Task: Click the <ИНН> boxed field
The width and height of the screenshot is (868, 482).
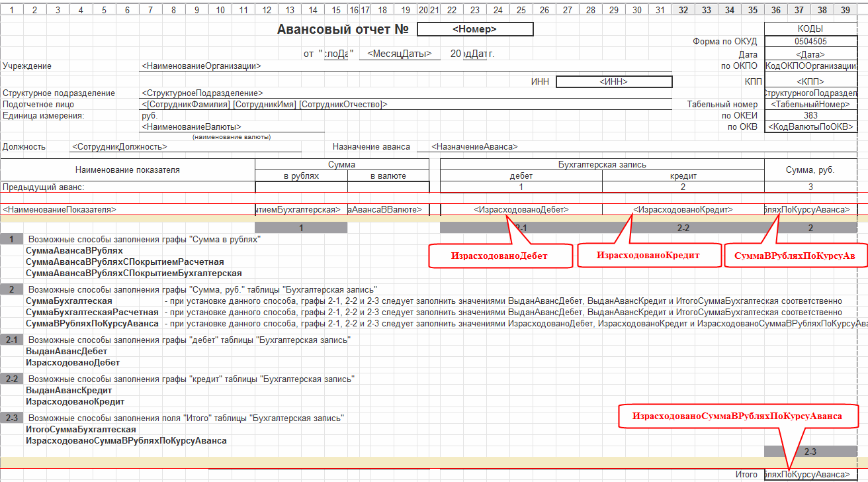Action: click(614, 81)
